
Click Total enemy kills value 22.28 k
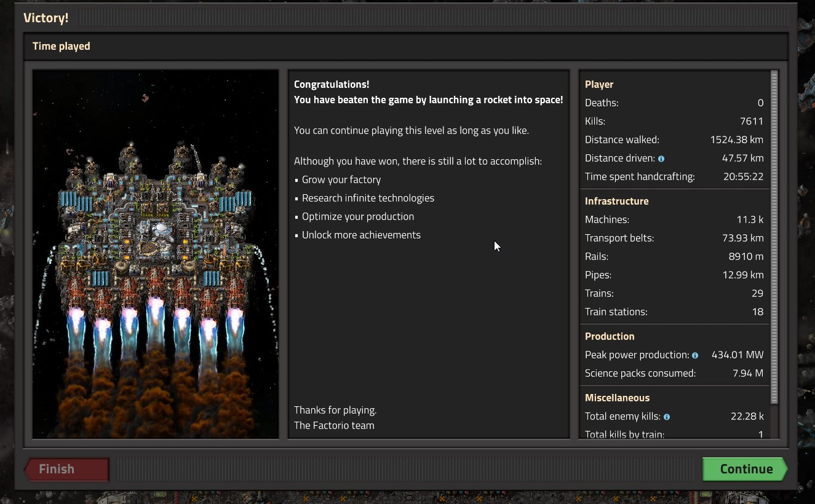(747, 416)
